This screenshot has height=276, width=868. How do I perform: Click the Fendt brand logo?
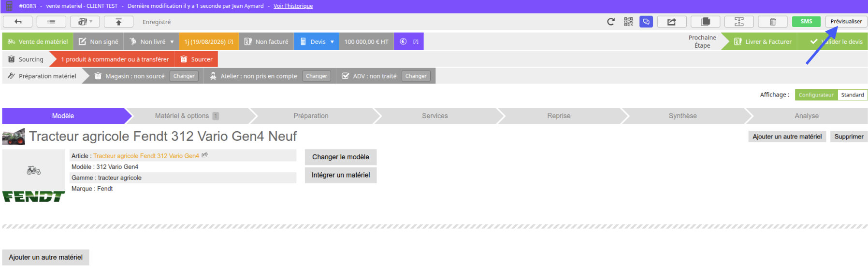click(x=33, y=196)
